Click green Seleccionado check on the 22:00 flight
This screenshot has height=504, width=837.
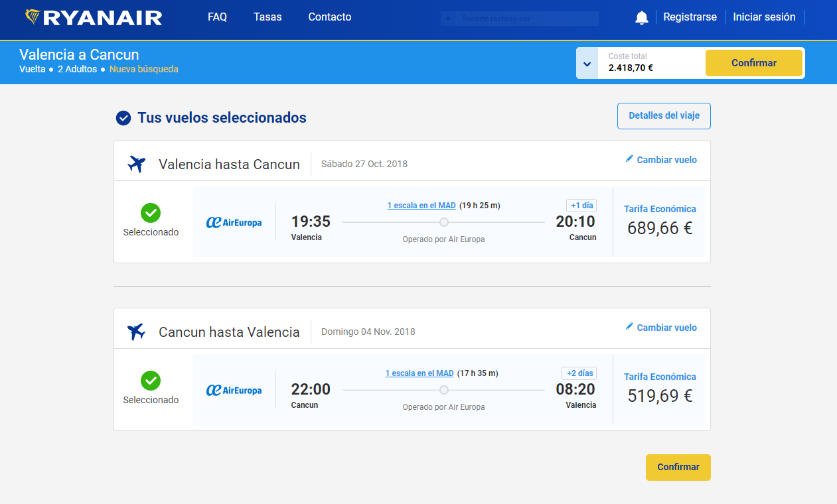151,381
